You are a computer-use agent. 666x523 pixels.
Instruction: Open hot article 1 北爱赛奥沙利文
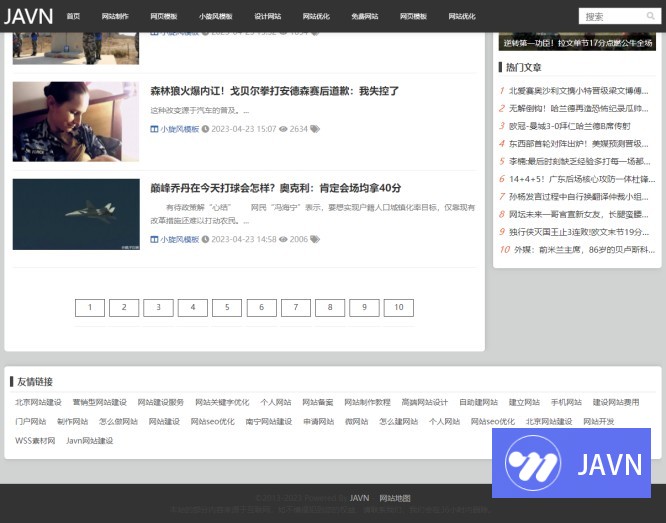(579, 90)
